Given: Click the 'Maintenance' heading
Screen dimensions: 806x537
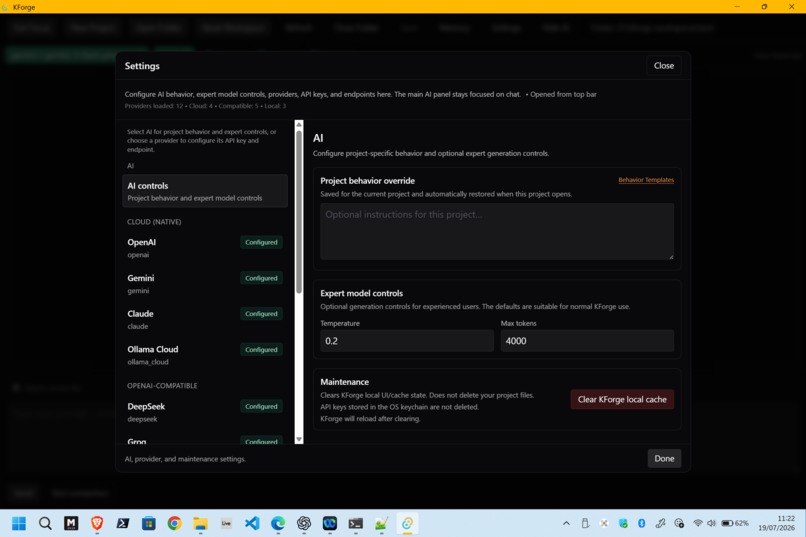Looking at the screenshot, I should pyautogui.click(x=344, y=382).
